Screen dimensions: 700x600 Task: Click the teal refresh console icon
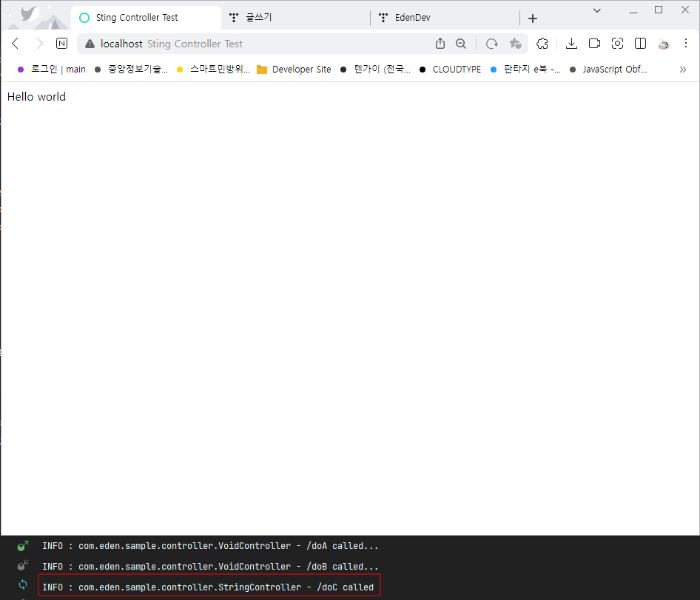(x=23, y=584)
